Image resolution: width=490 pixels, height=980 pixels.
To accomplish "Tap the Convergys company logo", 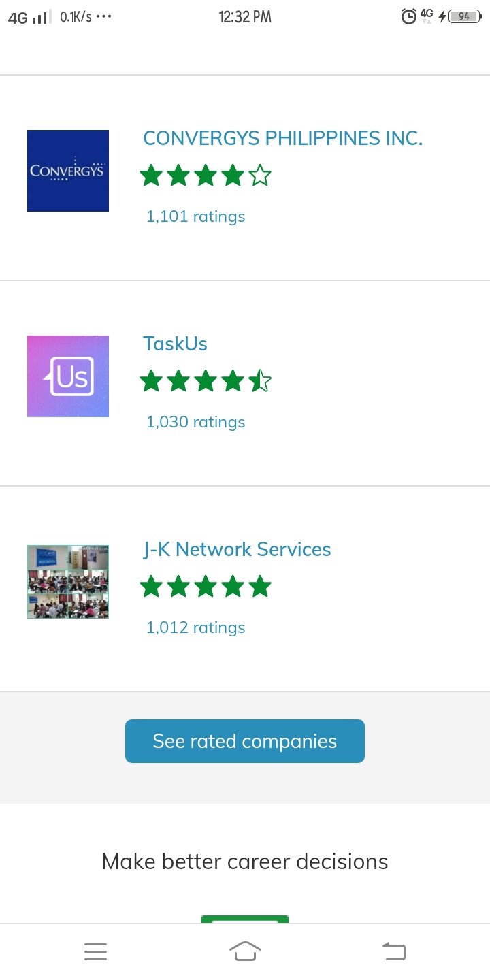I will point(67,170).
